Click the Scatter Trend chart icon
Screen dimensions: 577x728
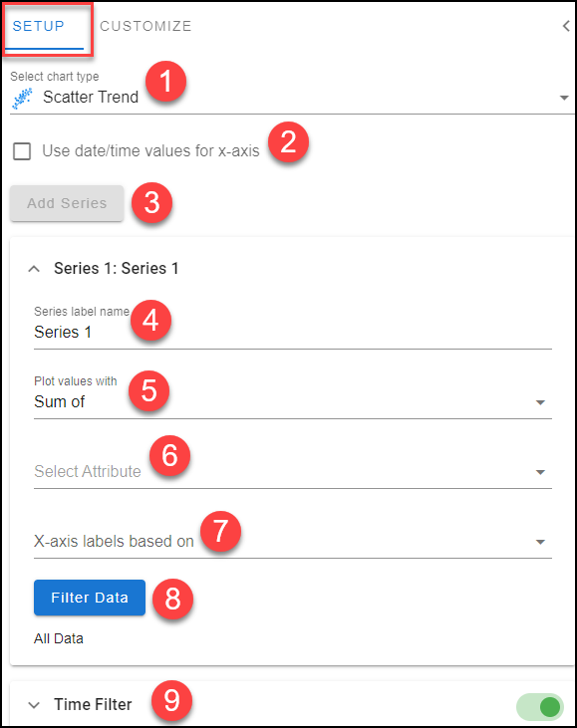22,98
